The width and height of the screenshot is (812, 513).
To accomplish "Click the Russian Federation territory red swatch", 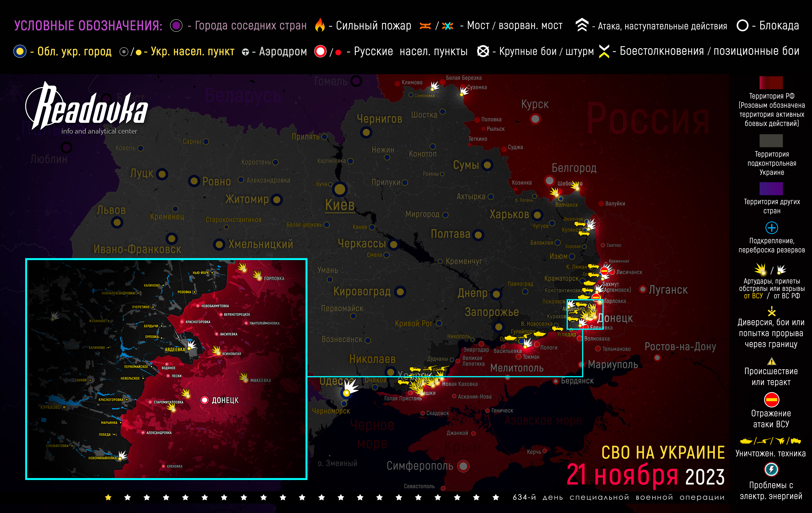I will click(x=771, y=83).
